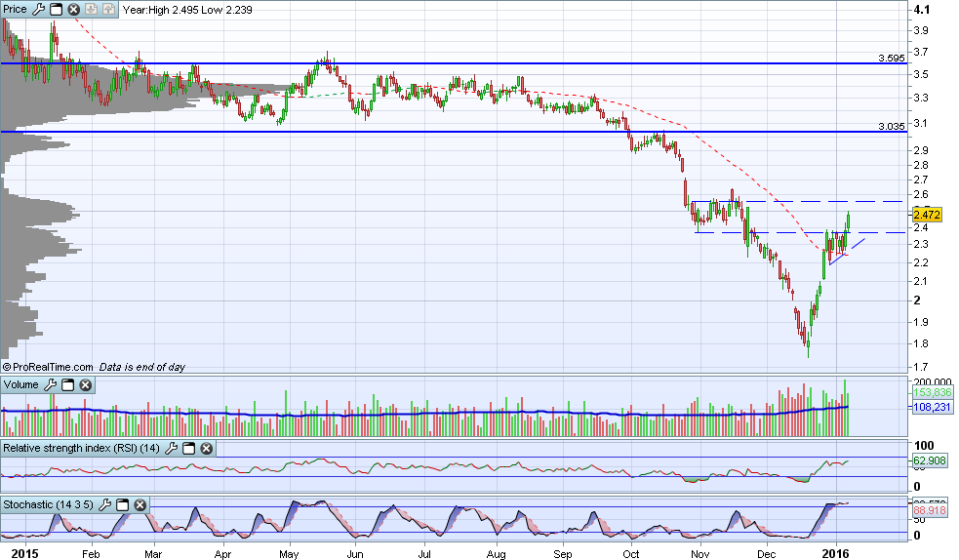Maximize the Price chart panel
Screen dimensions: 959x560
[x=56, y=9]
